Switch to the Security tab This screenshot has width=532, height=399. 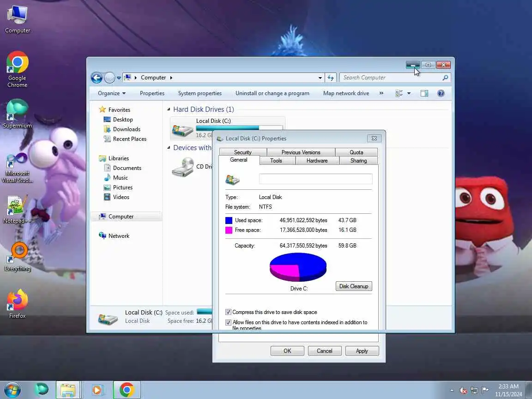pyautogui.click(x=243, y=152)
